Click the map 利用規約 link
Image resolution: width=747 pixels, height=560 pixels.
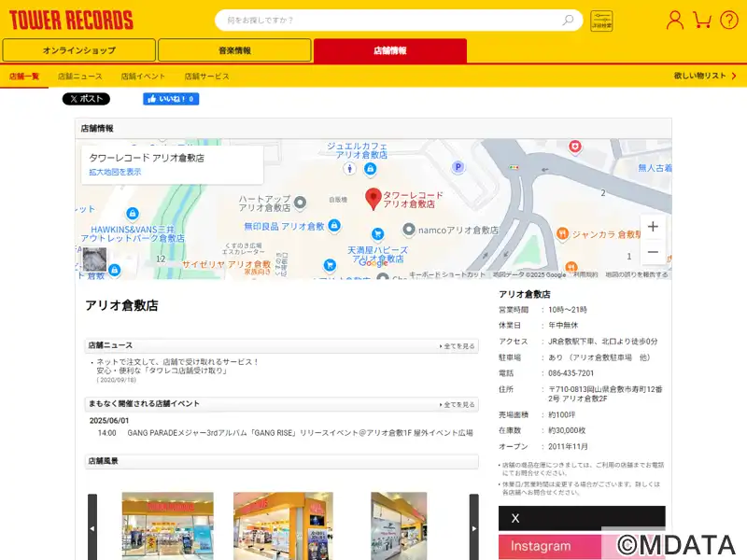(x=585, y=274)
